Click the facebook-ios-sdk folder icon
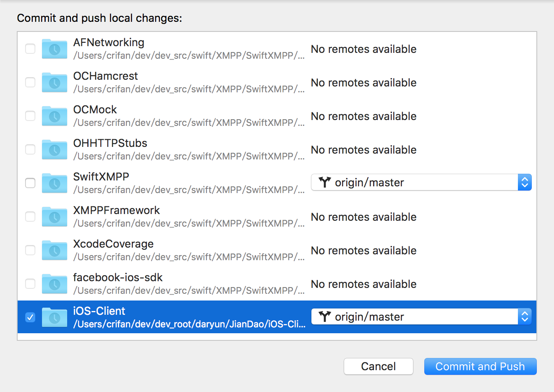The height and width of the screenshot is (392, 554). pyautogui.click(x=55, y=284)
